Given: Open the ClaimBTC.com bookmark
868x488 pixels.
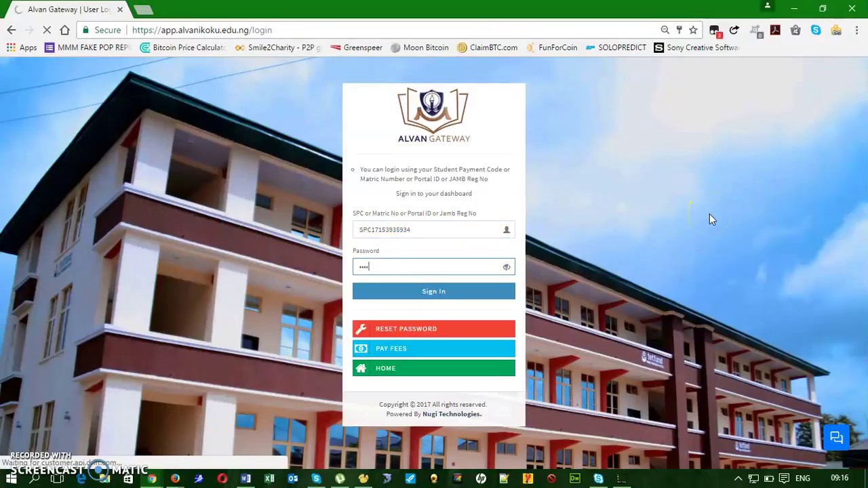Looking at the screenshot, I should [487, 47].
